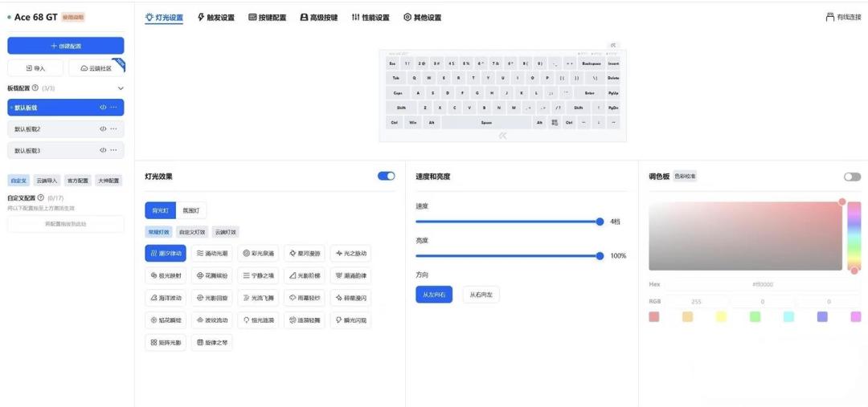Apply the 宁静之境 effect

coord(259,275)
